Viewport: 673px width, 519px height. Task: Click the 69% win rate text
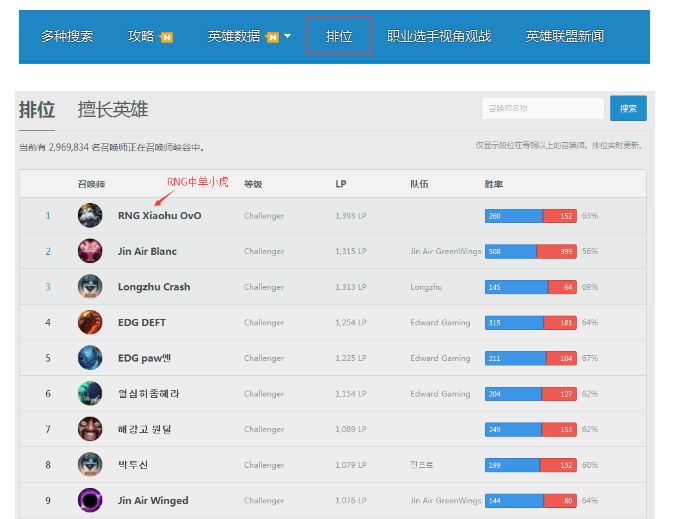[590, 287]
